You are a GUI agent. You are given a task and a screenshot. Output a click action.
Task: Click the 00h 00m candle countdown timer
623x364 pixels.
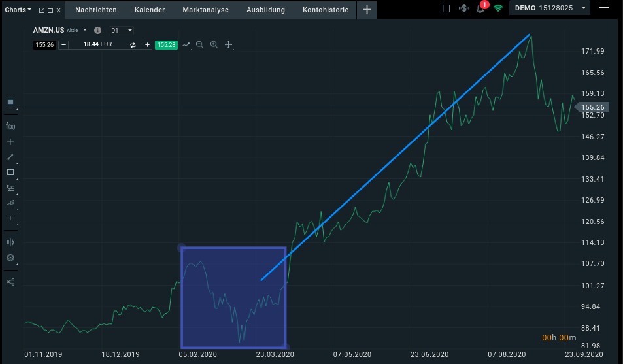tap(559, 338)
